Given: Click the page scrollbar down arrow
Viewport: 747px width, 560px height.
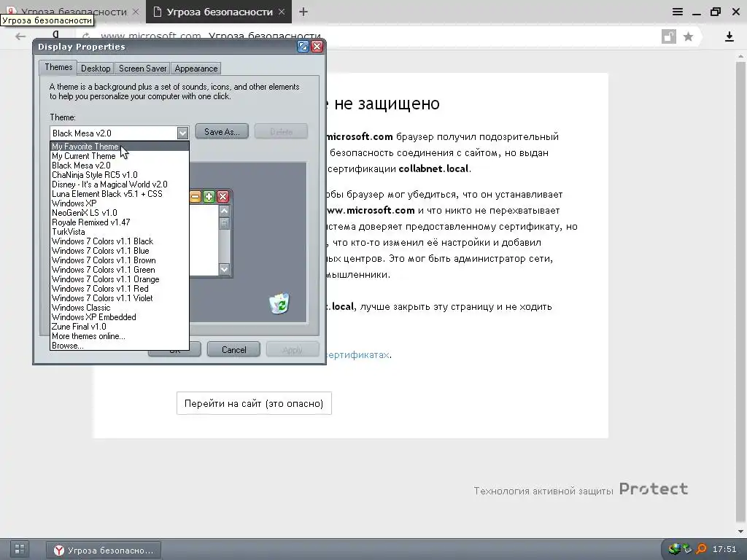Looking at the screenshot, I should coord(741,532).
